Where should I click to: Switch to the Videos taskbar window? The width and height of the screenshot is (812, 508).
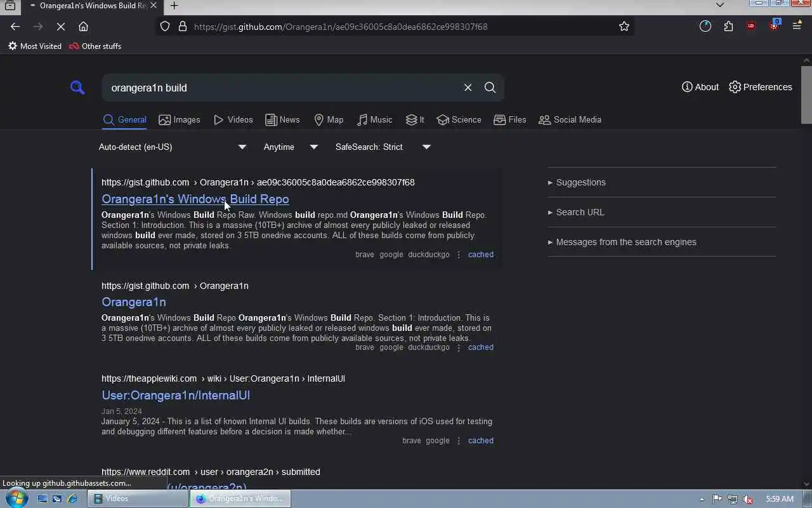(x=138, y=499)
